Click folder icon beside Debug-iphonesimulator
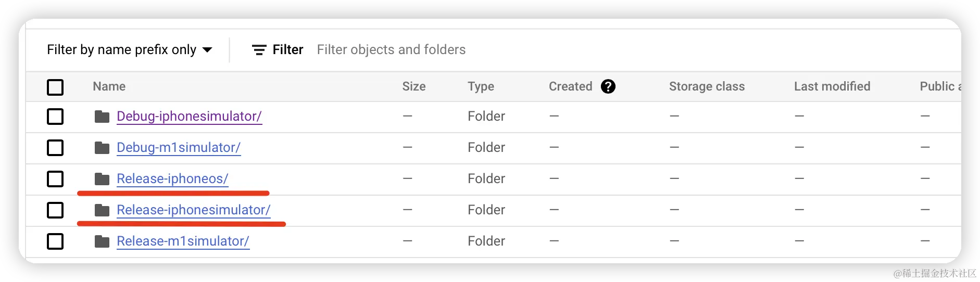980x282 pixels. tap(102, 117)
